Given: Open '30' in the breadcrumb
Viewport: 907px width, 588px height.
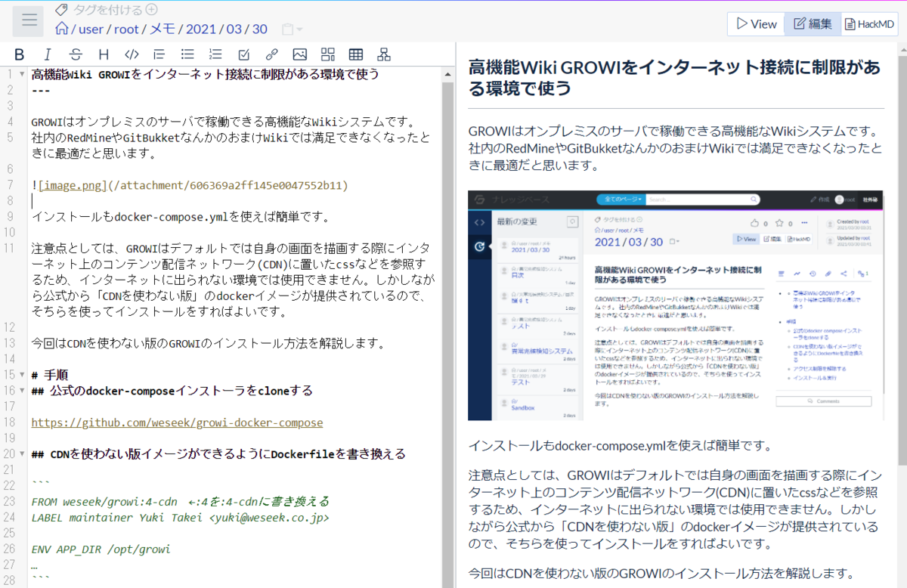Looking at the screenshot, I should [260, 29].
